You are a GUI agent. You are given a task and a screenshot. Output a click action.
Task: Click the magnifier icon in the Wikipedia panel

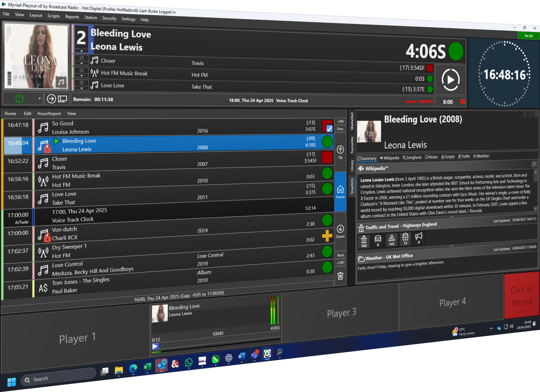(x=534, y=164)
